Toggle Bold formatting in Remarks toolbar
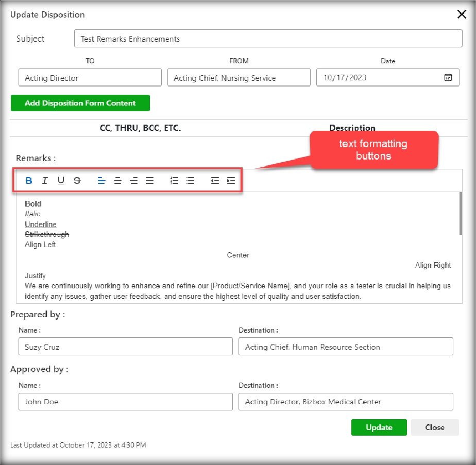This screenshot has width=476, height=465. click(29, 181)
